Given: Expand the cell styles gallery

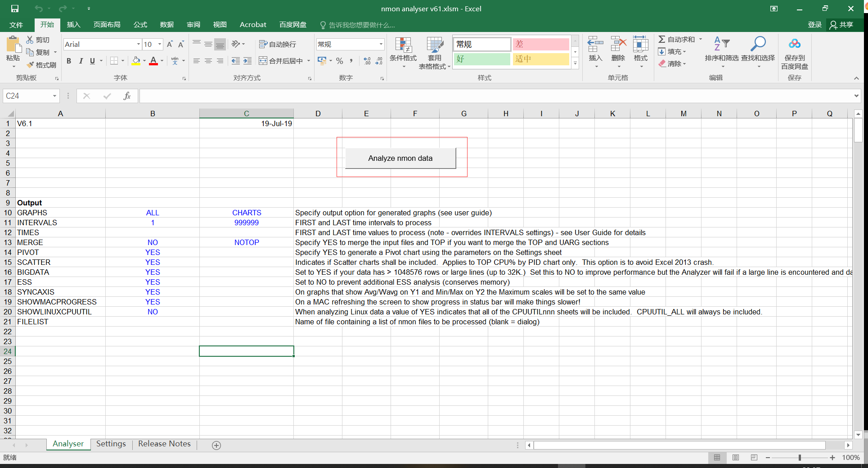Looking at the screenshot, I should point(575,64).
